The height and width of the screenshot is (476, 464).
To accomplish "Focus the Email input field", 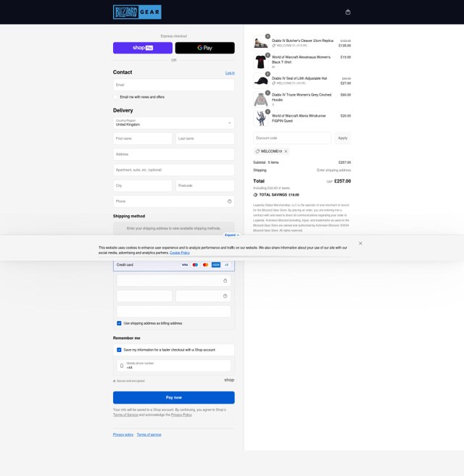I will click(x=174, y=85).
